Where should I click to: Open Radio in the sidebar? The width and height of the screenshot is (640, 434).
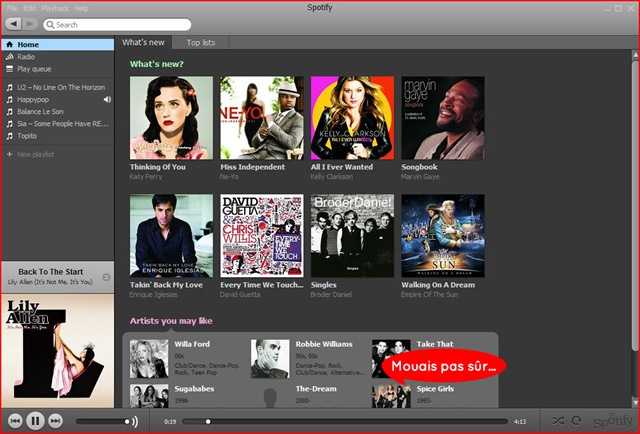58,57
